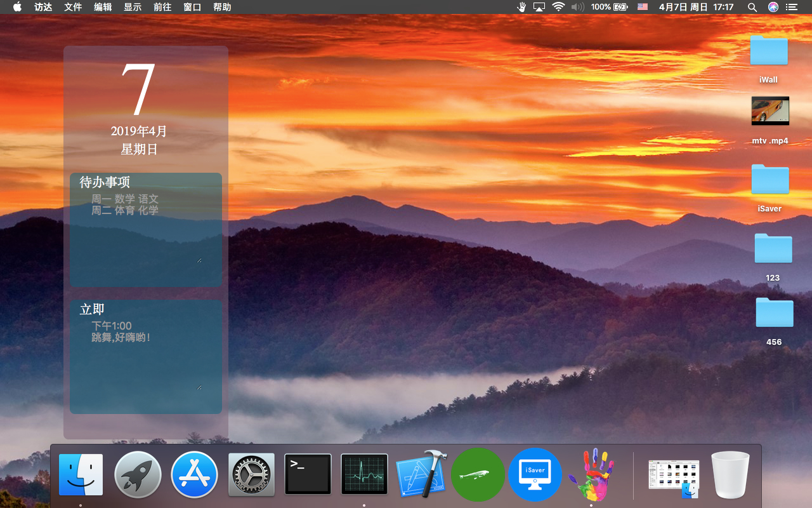812x508 pixels.
Task: Launch the iSaver app from the Dock
Action: [x=535, y=474]
